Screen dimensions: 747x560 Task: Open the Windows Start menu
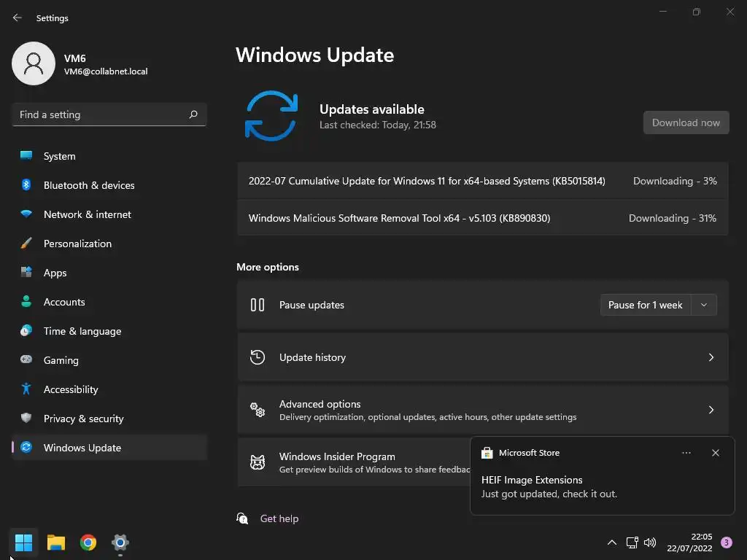(23, 542)
